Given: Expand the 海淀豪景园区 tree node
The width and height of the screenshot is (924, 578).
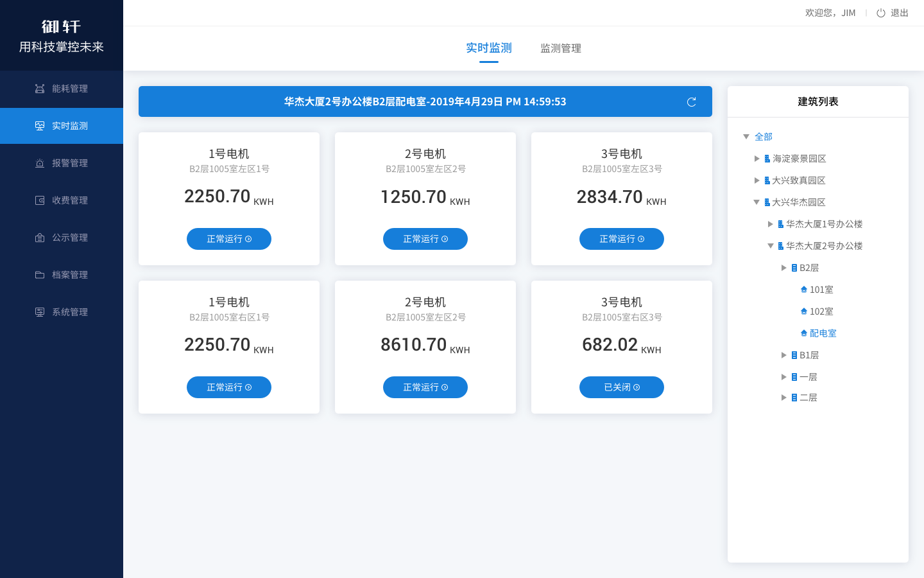Looking at the screenshot, I should click(757, 159).
